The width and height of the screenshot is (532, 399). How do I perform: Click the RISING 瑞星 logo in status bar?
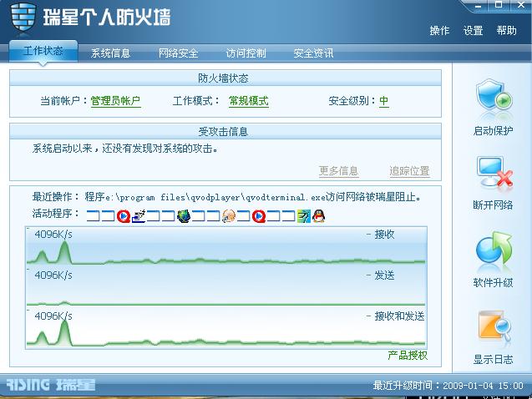[x=51, y=385]
